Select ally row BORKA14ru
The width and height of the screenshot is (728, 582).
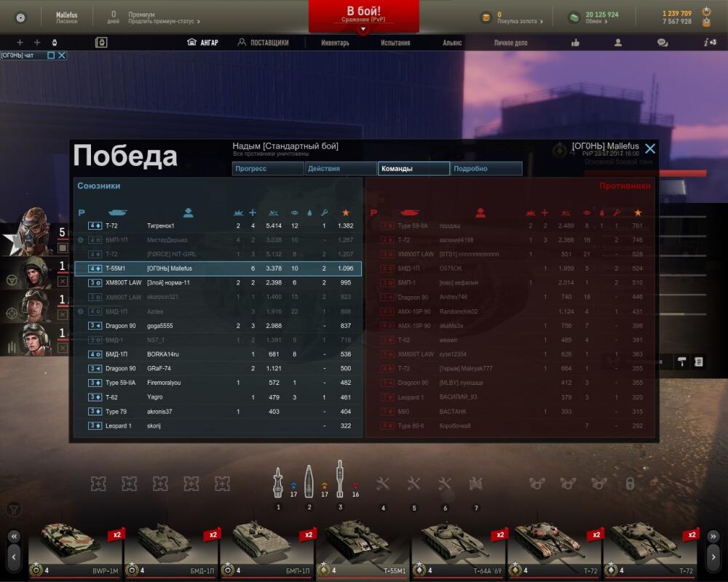tap(218, 354)
